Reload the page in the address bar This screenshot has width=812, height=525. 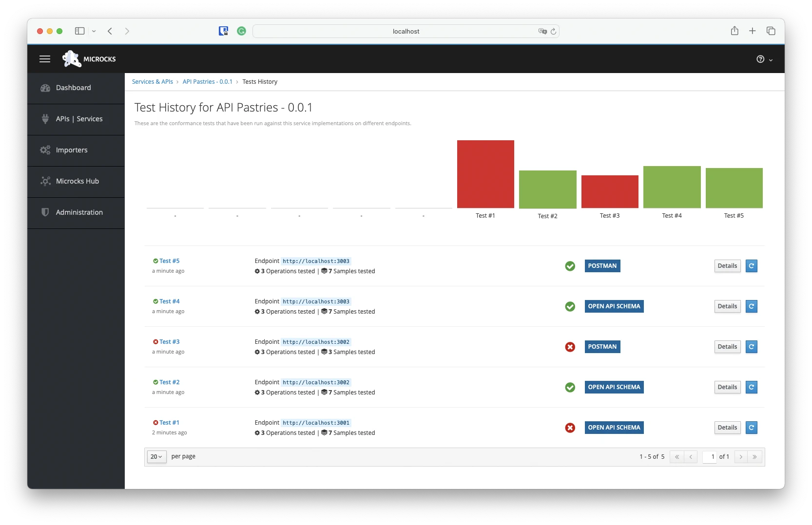click(x=553, y=32)
